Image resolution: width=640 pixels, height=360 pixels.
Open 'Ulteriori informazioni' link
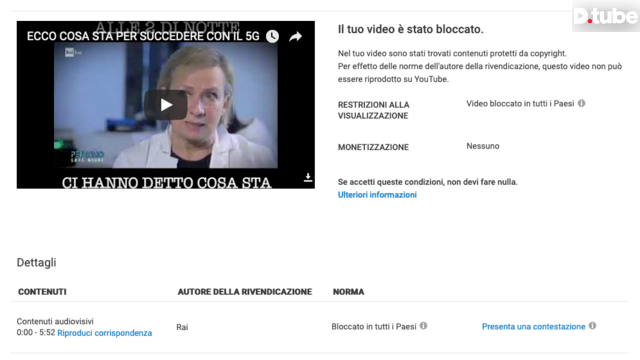377,195
